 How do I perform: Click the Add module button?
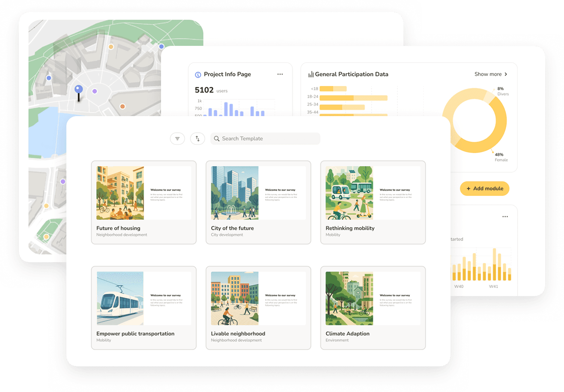click(x=484, y=189)
